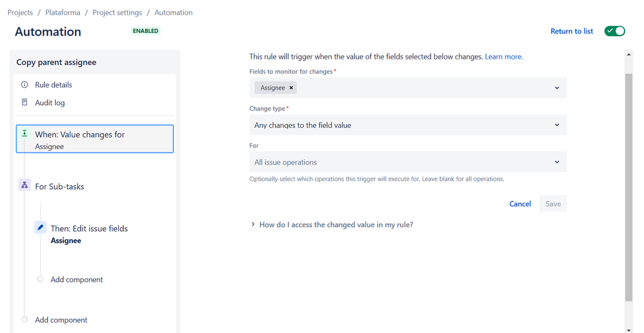
Task: Click the Rule details info icon
Action: coord(25,85)
